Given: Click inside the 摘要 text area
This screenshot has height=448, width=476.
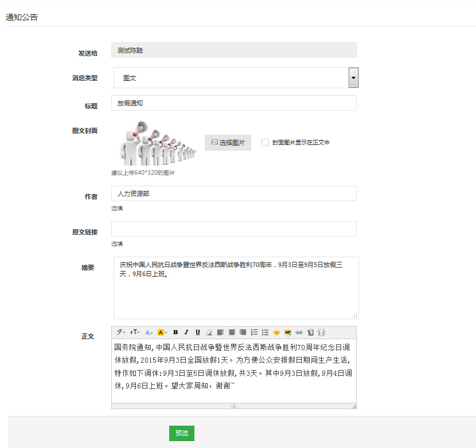Looking at the screenshot, I should click(236, 288).
